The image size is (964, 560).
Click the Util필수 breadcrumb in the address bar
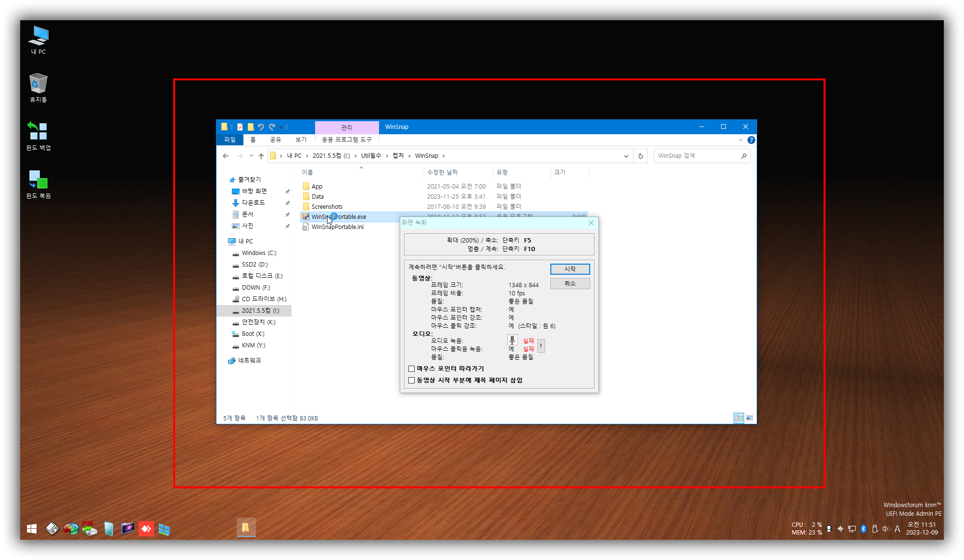click(x=371, y=156)
